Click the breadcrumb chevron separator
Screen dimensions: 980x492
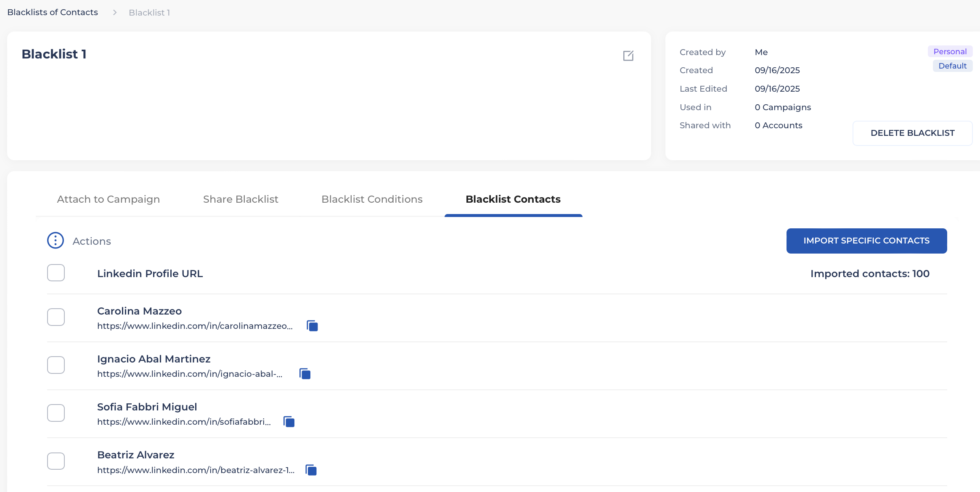coord(114,13)
